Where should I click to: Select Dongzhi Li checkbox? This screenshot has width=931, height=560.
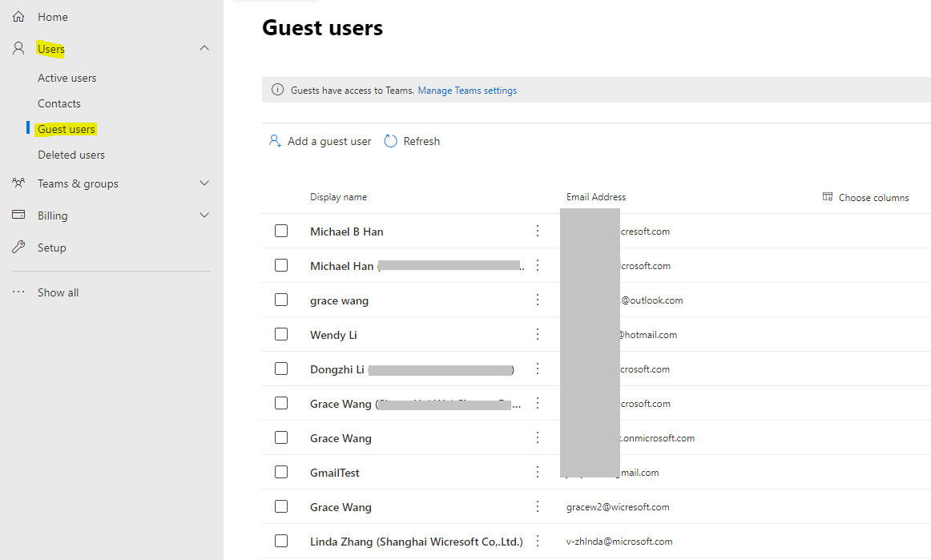pos(281,369)
